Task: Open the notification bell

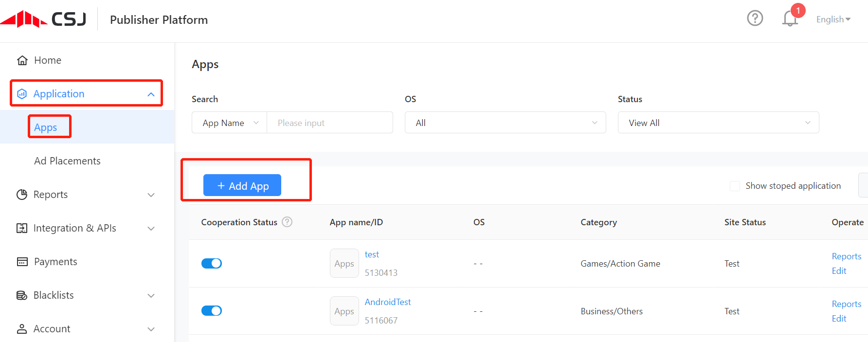Action: [x=790, y=19]
